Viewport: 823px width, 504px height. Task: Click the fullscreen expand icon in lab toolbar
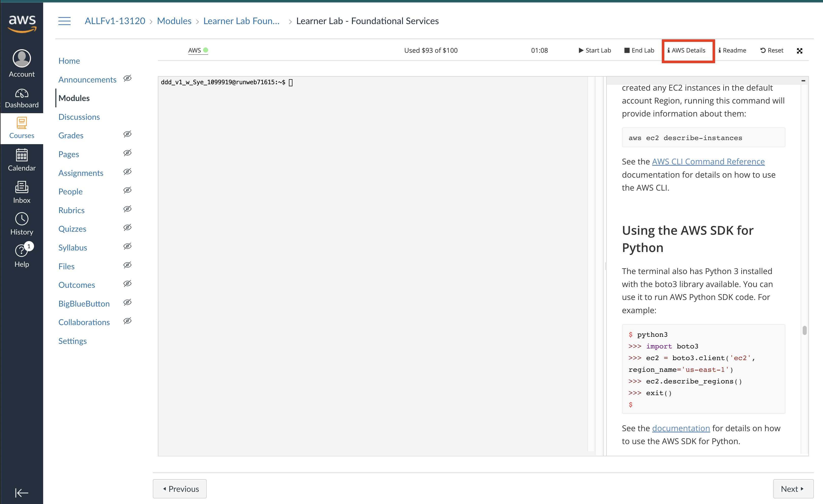(799, 51)
